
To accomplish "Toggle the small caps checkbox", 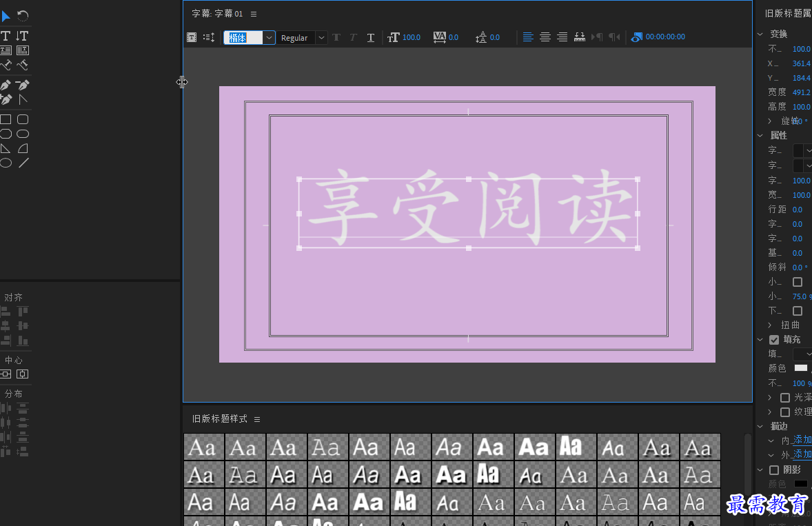I will [798, 282].
